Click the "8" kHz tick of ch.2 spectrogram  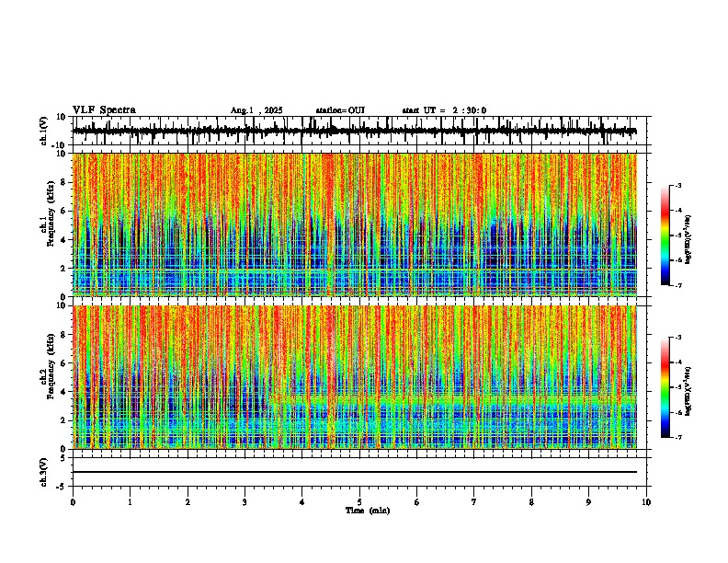click(x=63, y=335)
